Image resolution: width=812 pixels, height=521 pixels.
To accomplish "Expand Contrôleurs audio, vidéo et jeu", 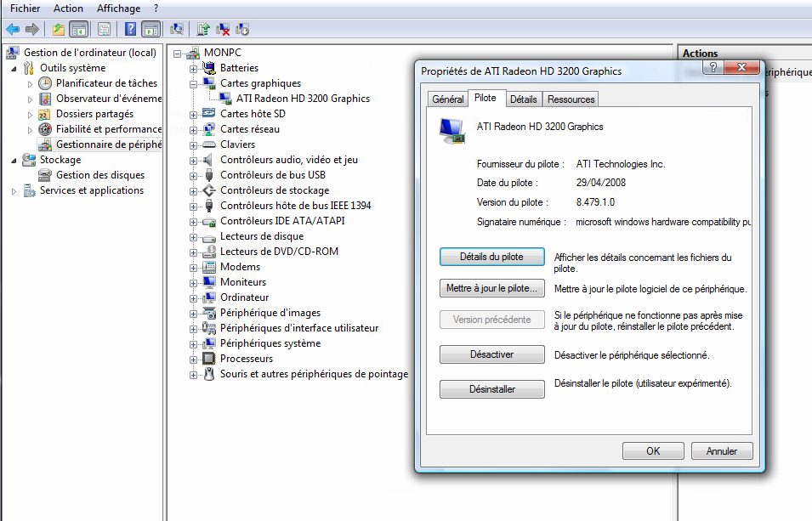I will (193, 161).
